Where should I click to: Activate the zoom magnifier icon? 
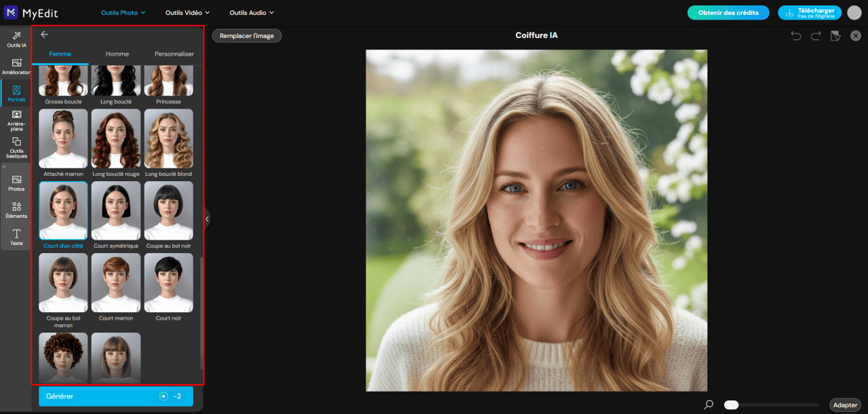coord(709,404)
